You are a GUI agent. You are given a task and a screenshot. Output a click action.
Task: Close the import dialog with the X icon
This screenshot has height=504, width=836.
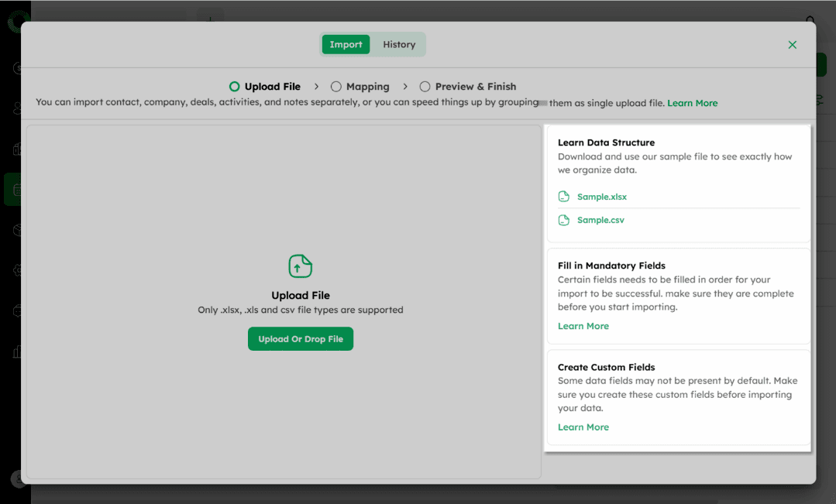(792, 45)
